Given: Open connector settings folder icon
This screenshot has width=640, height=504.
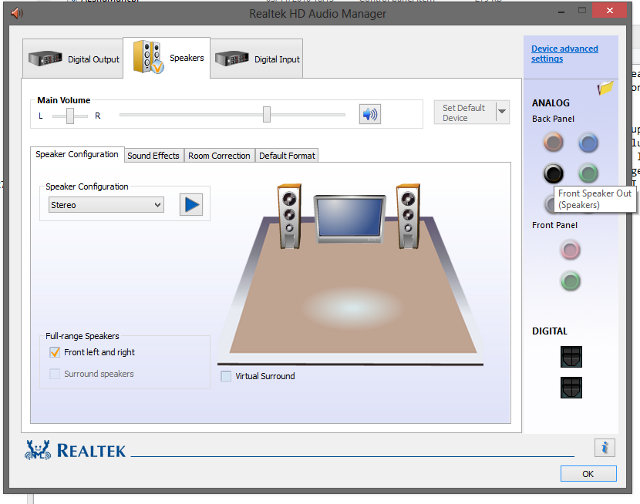Looking at the screenshot, I should pos(606,89).
